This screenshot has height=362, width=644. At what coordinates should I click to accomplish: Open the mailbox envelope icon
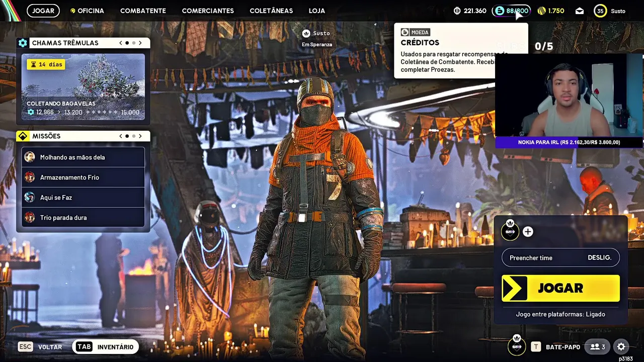(x=580, y=11)
